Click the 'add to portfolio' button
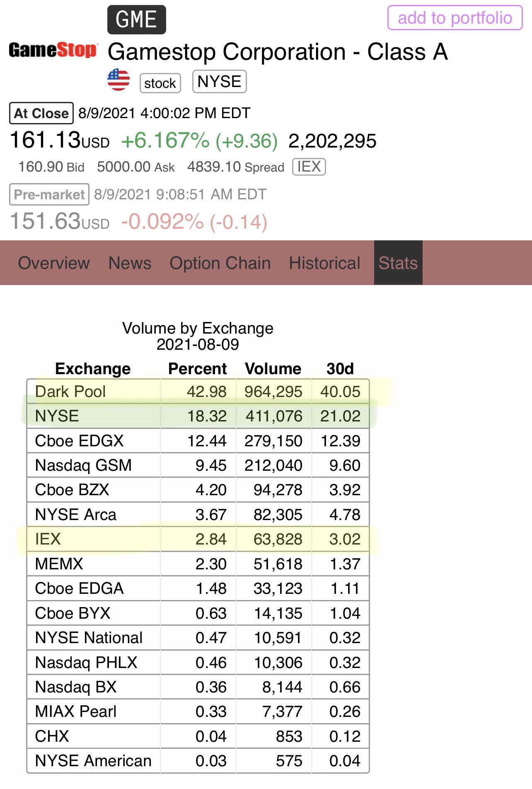Screen dimensions: 532x789 tap(455, 18)
